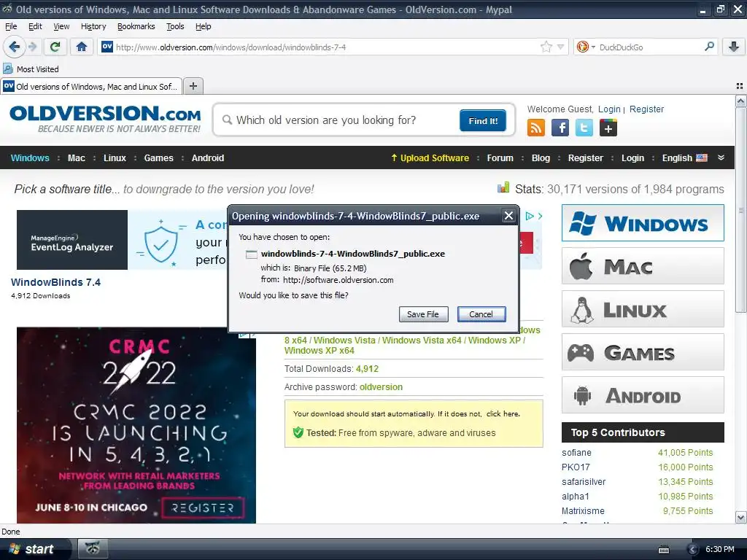This screenshot has width=747, height=560.
Task: Go forward with the Forward arrow
Action: pyautogui.click(x=33, y=47)
